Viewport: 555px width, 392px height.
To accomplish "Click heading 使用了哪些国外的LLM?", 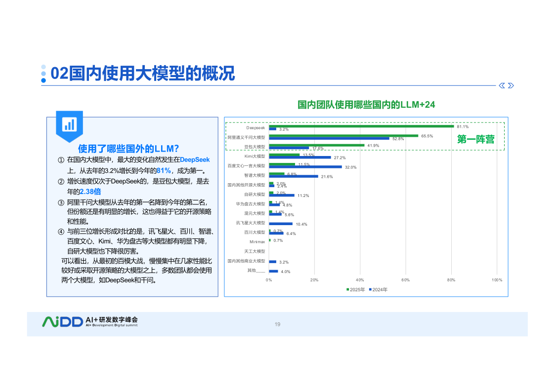I will coord(128,149).
